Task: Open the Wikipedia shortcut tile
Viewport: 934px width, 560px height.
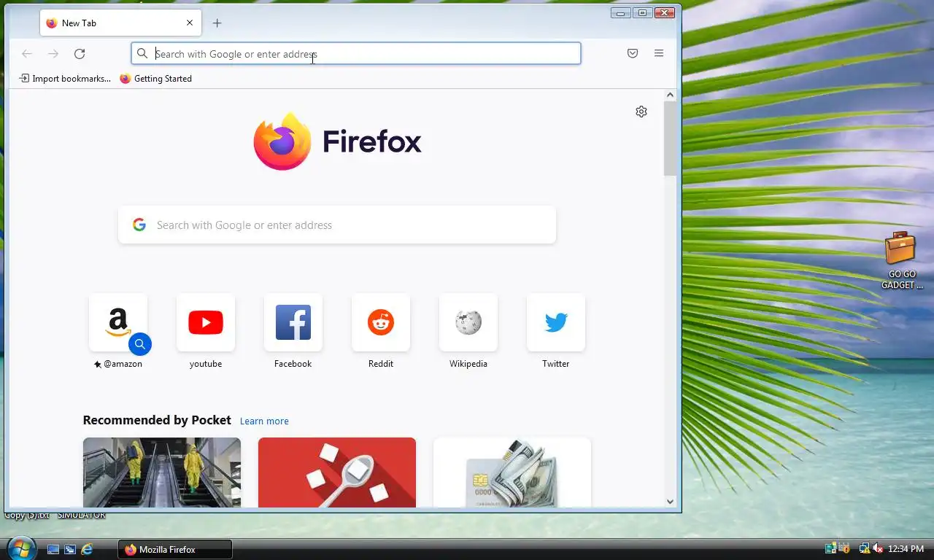Action: (x=468, y=322)
